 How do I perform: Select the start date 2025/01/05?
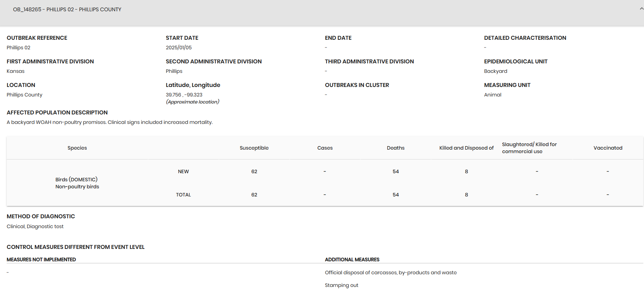click(179, 48)
